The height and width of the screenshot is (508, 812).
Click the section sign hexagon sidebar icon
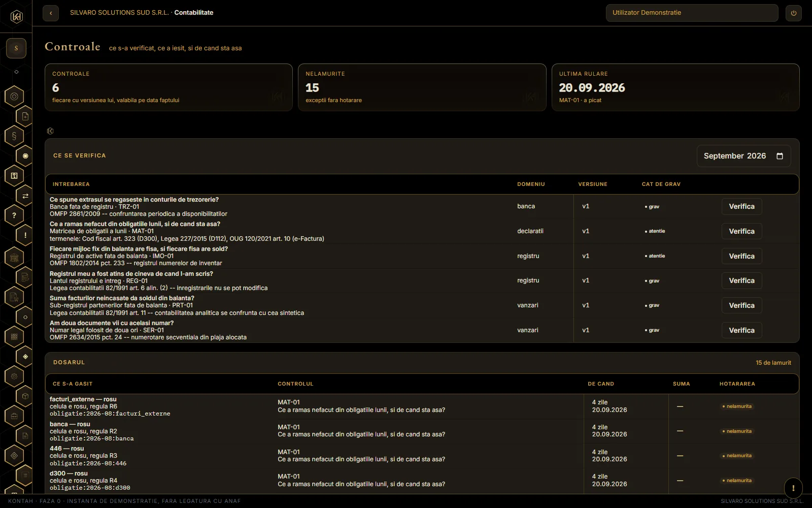pyautogui.click(x=14, y=136)
